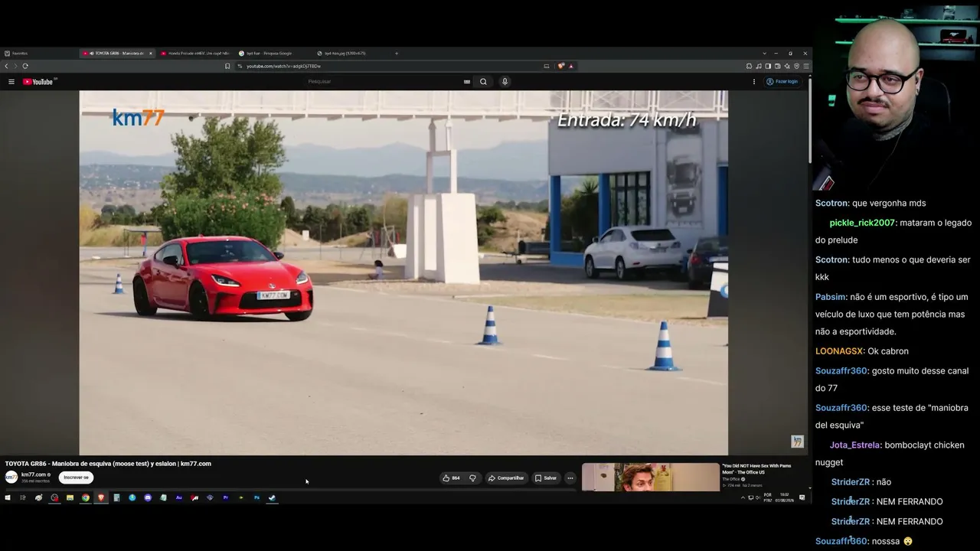Open the taskbar clock and date
The width and height of the screenshot is (980, 551).
click(785, 497)
